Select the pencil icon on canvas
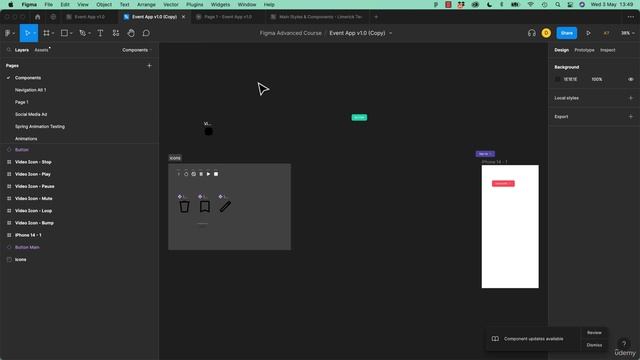 tap(225, 207)
